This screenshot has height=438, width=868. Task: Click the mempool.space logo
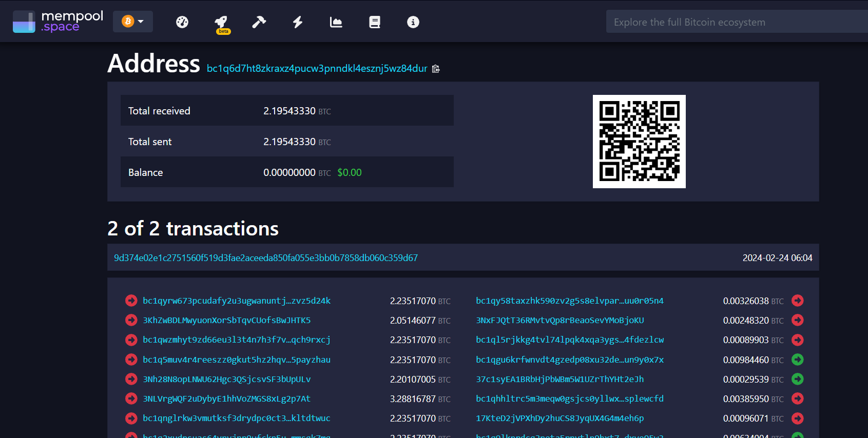coord(58,22)
